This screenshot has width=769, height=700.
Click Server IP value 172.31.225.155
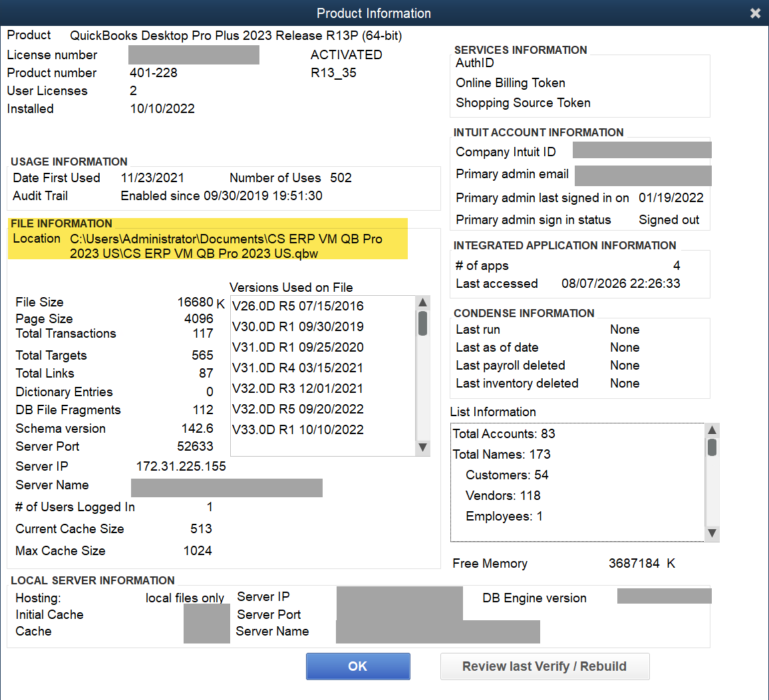tap(181, 466)
